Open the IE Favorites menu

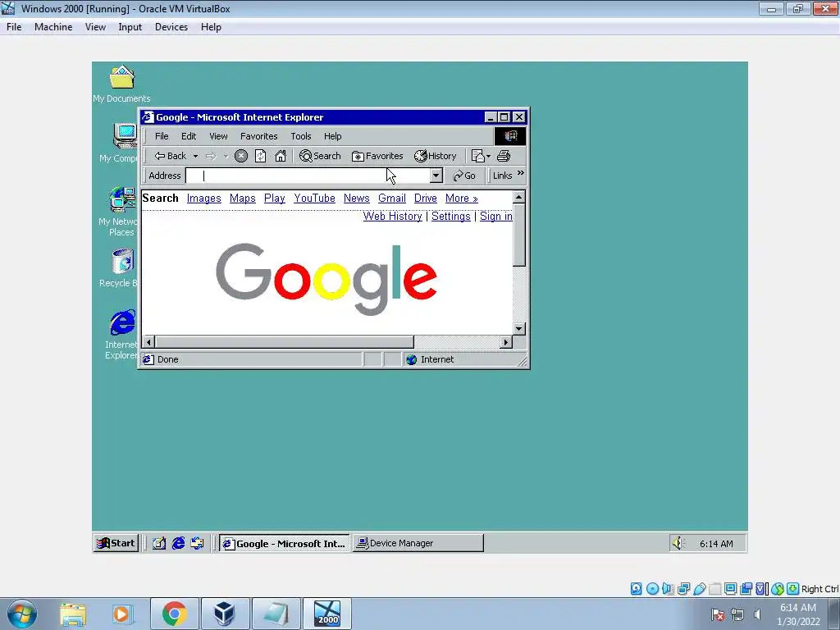point(258,136)
